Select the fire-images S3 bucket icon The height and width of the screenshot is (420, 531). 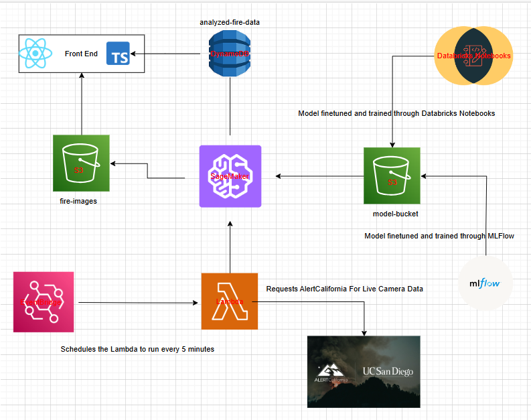click(81, 163)
